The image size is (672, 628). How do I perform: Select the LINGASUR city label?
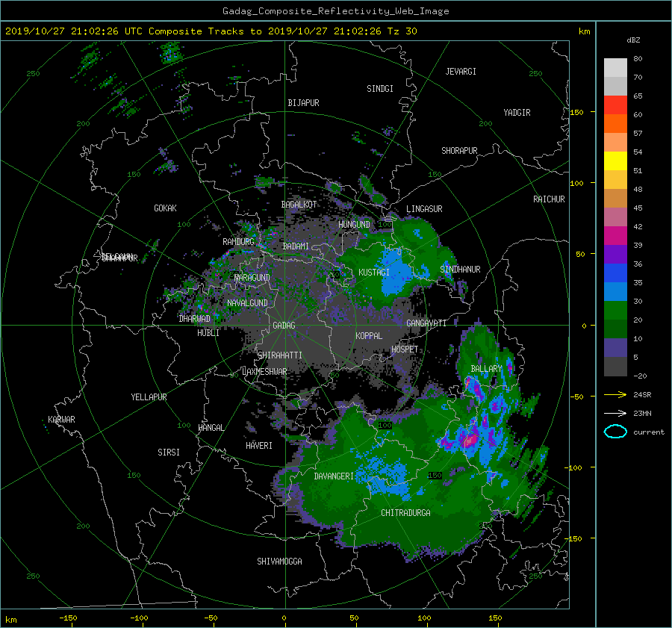coord(424,209)
